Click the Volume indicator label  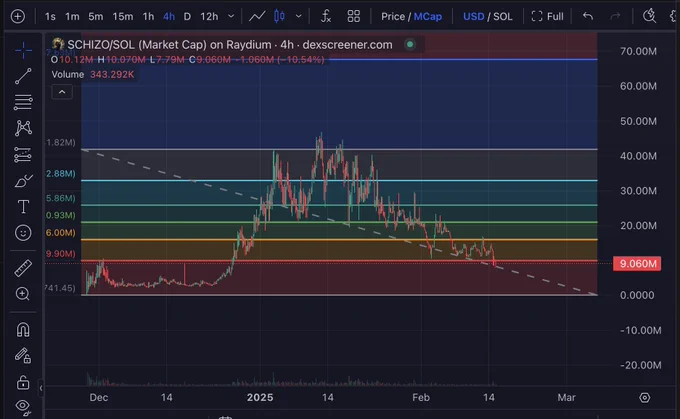coord(68,74)
